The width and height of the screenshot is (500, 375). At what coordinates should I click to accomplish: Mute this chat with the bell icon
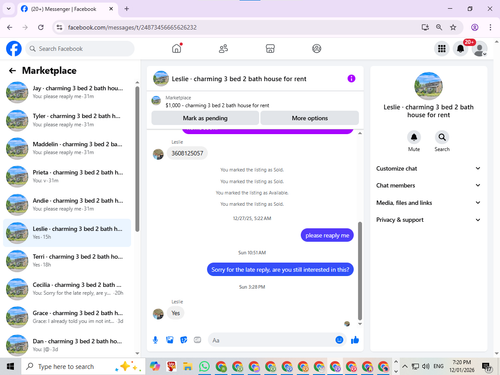point(414,137)
